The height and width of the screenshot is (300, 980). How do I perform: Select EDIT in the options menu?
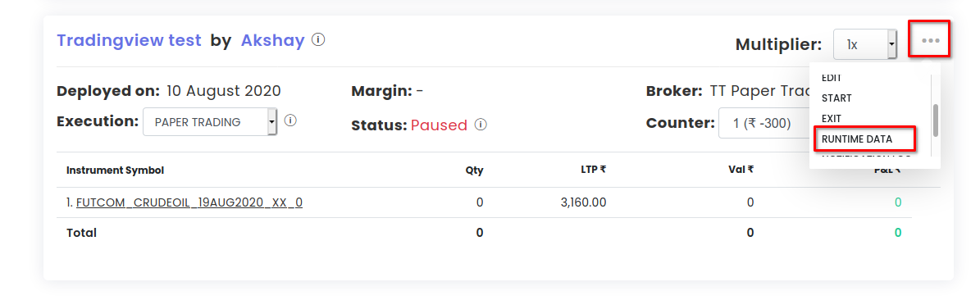(x=832, y=78)
